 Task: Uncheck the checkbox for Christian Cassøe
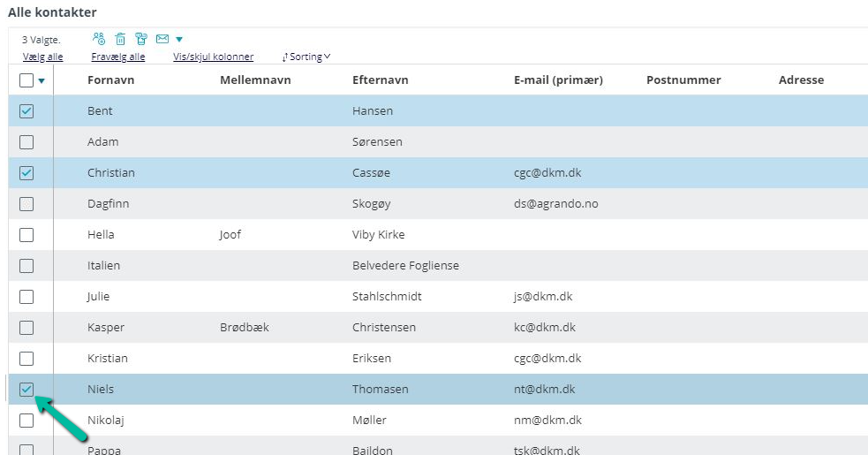[26, 173]
